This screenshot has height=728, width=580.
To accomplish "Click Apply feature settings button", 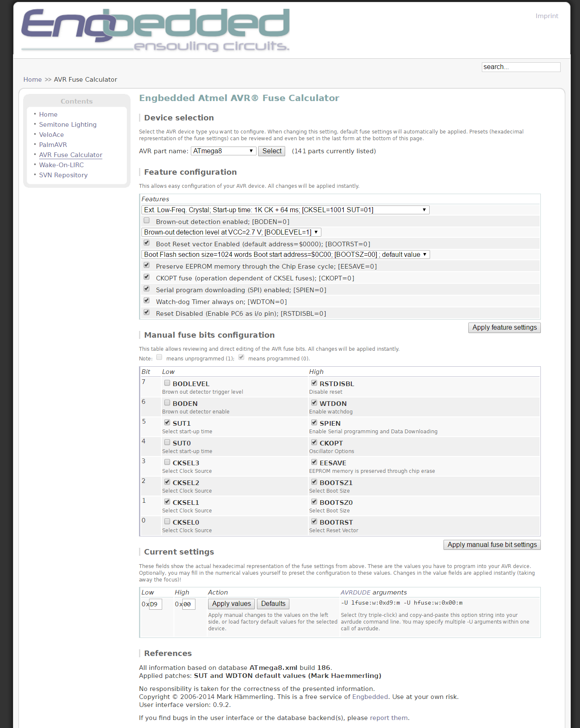I will (x=505, y=328).
